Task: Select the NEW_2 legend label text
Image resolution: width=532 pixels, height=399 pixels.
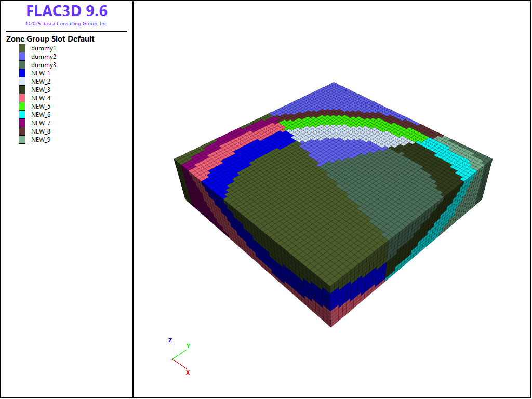Action: pyautogui.click(x=41, y=82)
